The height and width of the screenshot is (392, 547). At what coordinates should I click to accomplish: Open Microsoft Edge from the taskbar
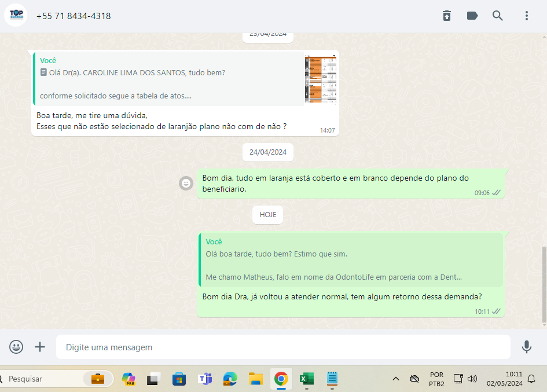[230, 379]
